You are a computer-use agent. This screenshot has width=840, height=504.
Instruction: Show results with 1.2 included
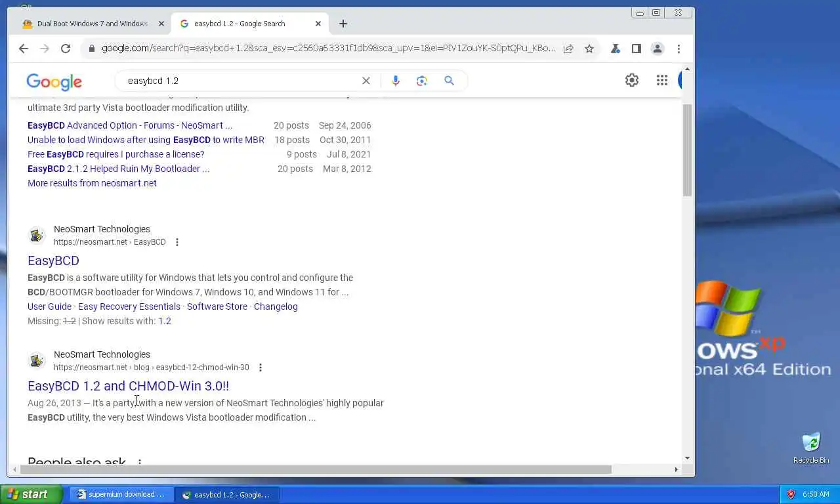(x=165, y=321)
